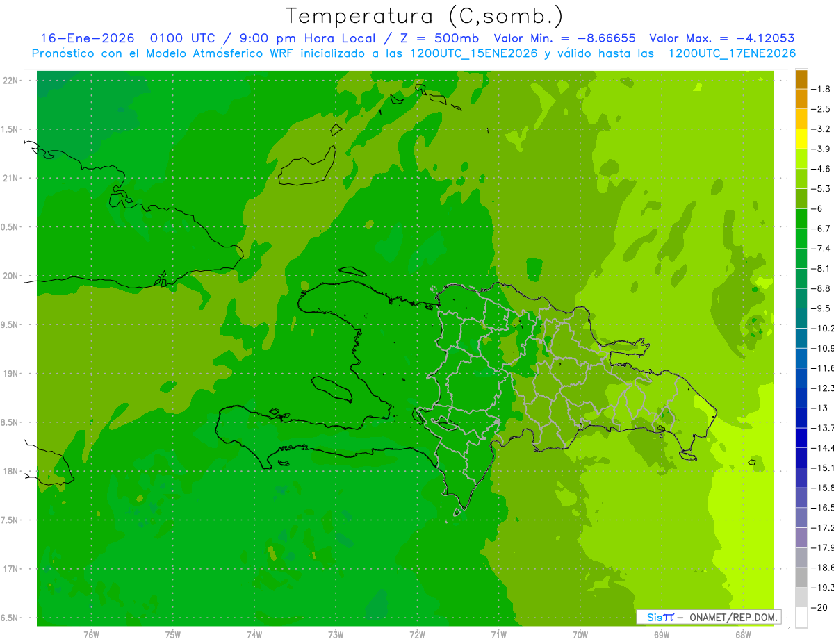Click the "-10.9" colorbar value label

[x=823, y=348]
